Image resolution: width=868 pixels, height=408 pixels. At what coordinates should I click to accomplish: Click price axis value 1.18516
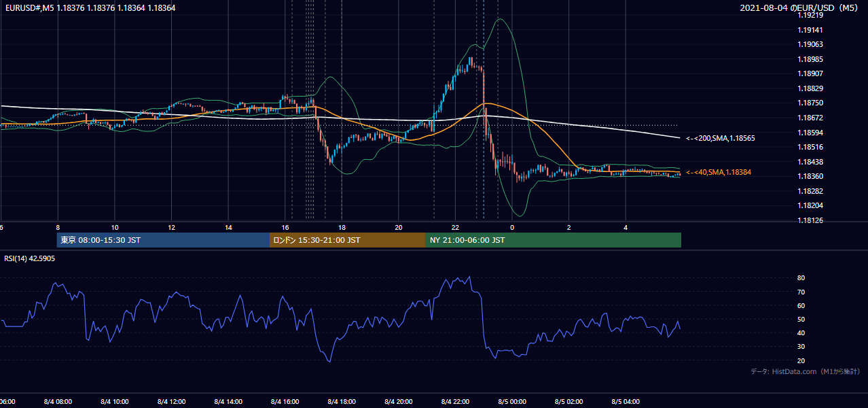click(810, 147)
